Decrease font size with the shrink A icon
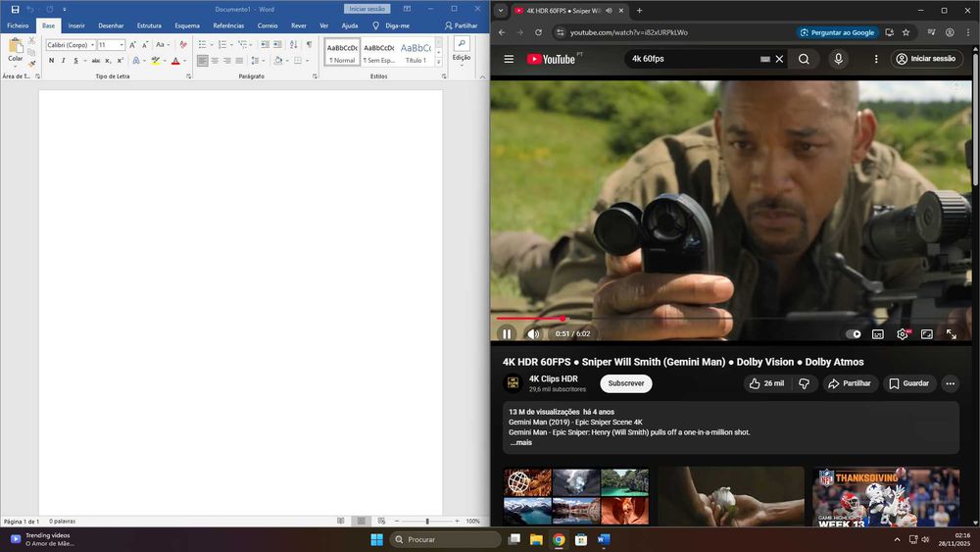 click(x=144, y=45)
